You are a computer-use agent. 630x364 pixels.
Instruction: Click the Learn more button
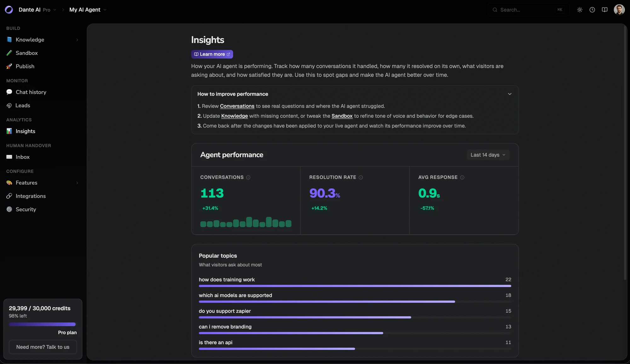212,54
